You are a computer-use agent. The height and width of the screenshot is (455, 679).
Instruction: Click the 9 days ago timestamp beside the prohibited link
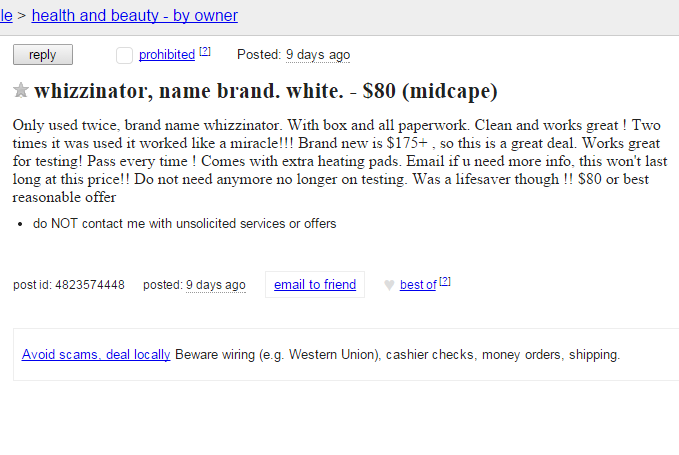pos(318,55)
